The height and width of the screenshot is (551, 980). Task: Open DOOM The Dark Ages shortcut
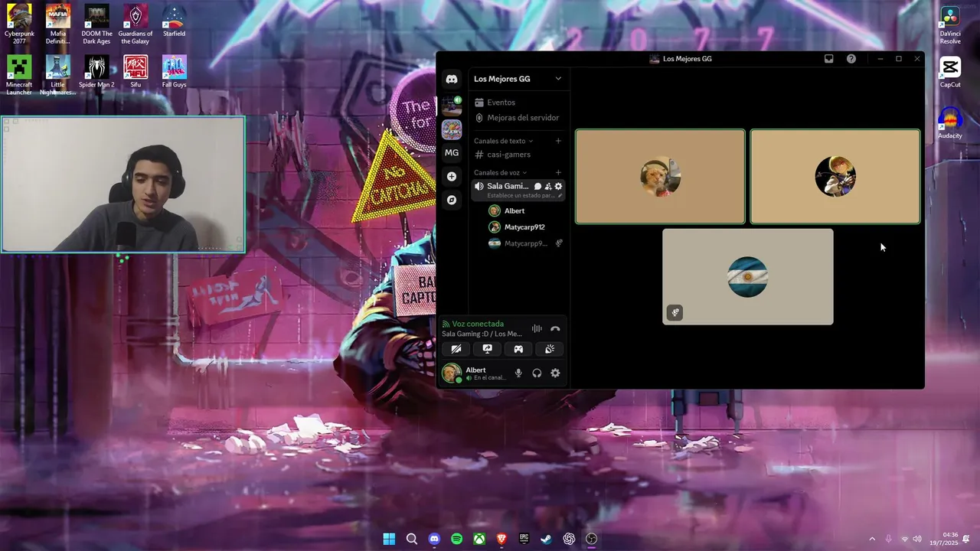tap(97, 24)
